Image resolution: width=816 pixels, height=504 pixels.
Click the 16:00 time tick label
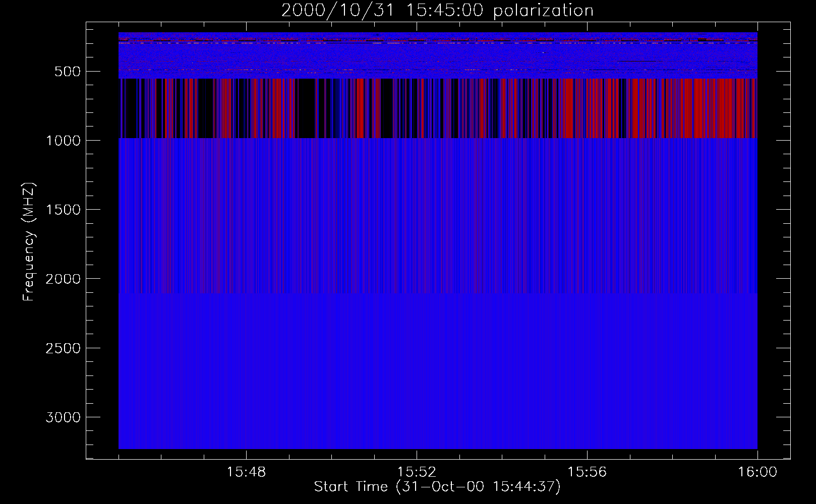click(x=757, y=472)
